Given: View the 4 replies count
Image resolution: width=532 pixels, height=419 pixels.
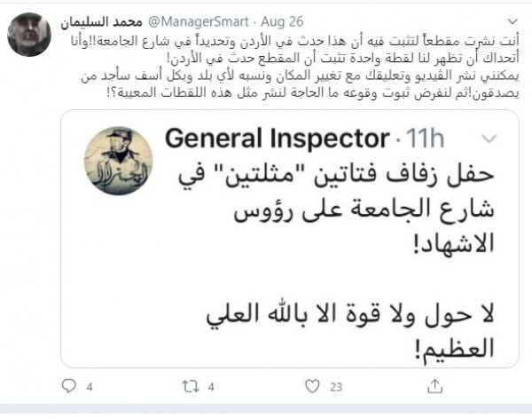Looking at the screenshot, I should tap(89, 388).
